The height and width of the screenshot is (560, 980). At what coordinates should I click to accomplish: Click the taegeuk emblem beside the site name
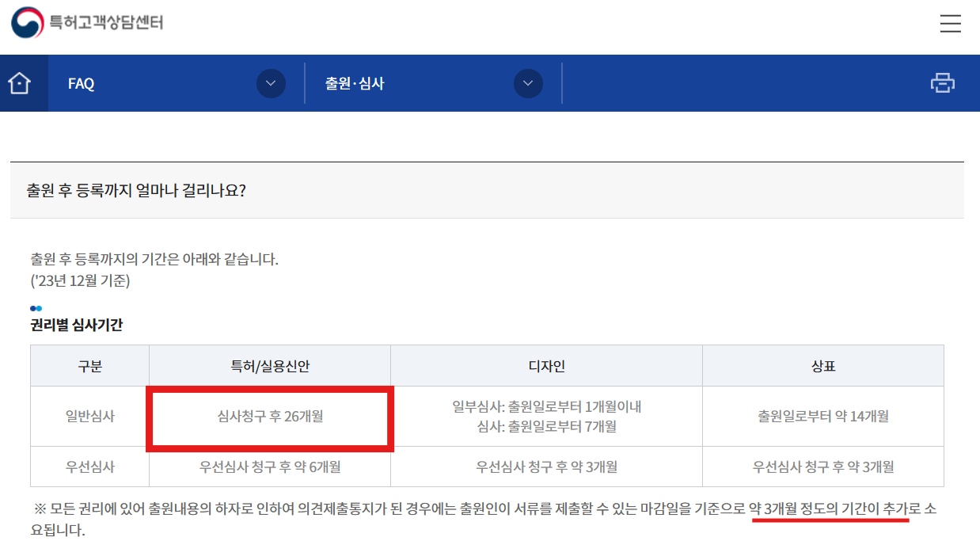[28, 24]
